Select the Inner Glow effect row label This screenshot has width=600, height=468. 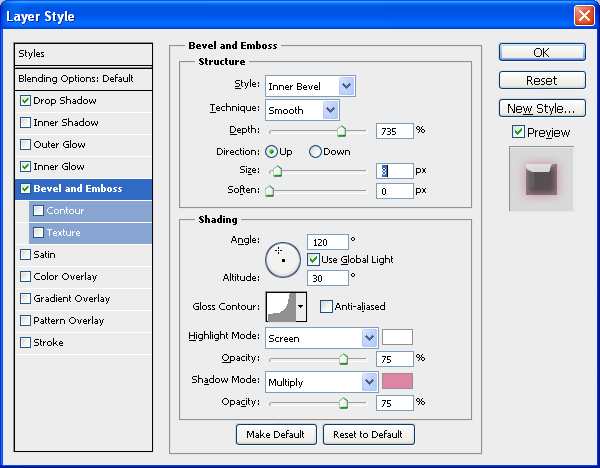59,166
